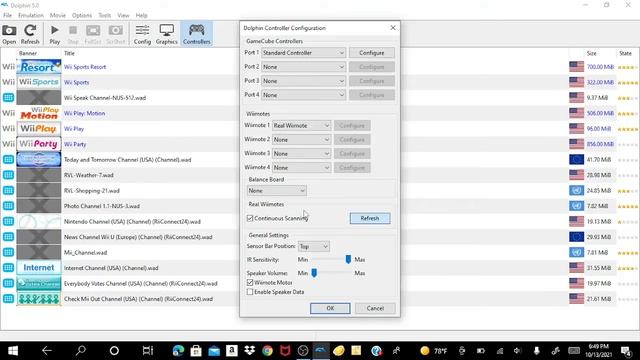Open Wiimote 1 source dropdown
Viewport: 640px width, 360px height.
tap(301, 125)
